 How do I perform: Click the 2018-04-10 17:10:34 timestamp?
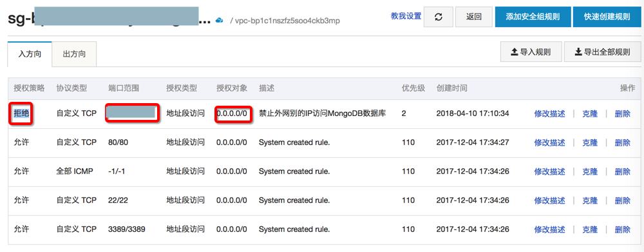coord(473,114)
